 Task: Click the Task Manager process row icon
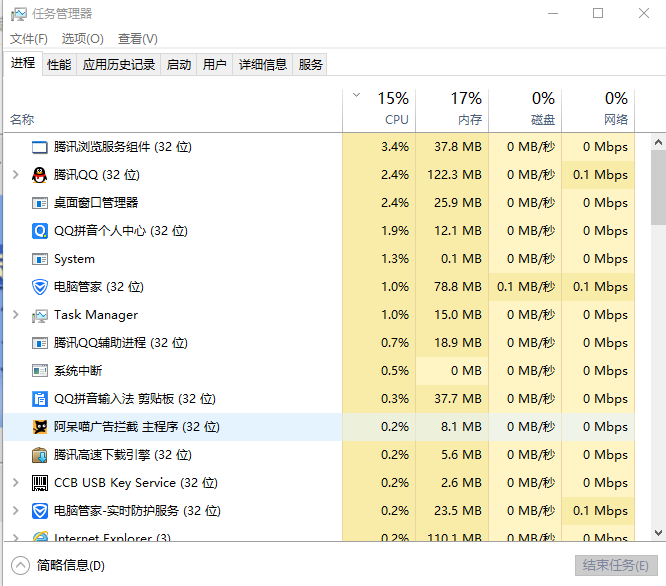(x=40, y=316)
